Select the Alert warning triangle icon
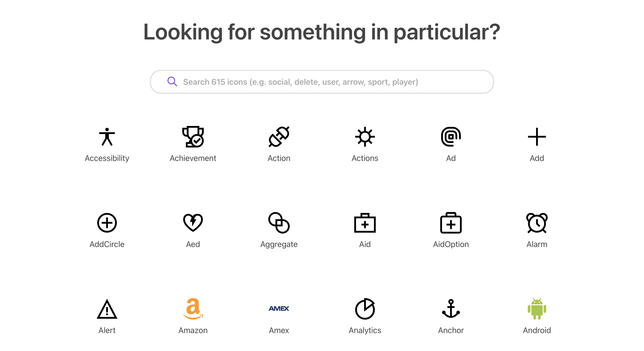The height and width of the screenshot is (351, 644). click(x=107, y=309)
